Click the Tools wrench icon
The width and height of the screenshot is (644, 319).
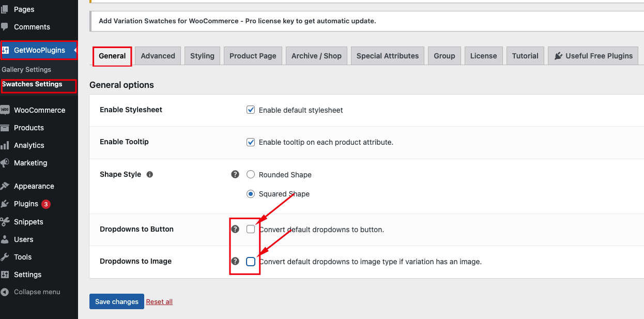pos(5,257)
